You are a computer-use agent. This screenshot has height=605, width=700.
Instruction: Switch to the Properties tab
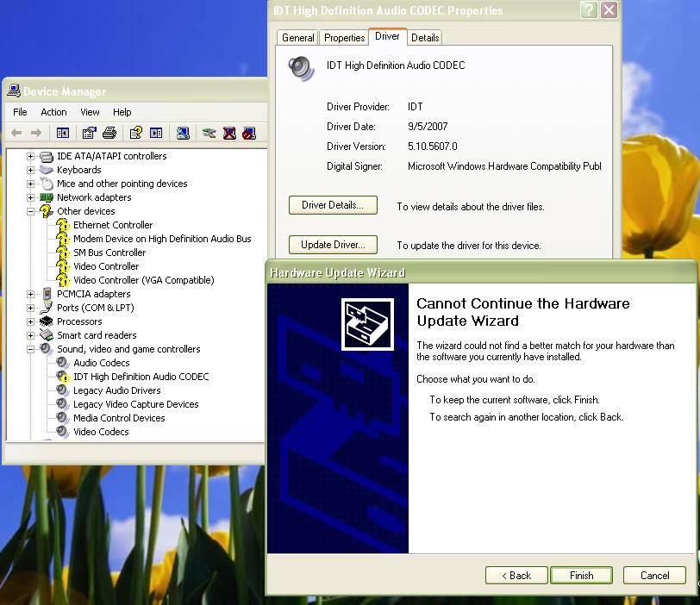(344, 38)
